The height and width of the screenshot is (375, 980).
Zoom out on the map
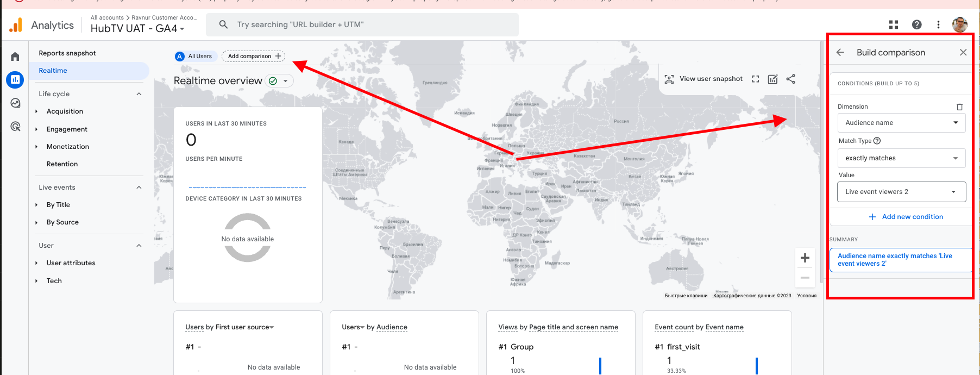(x=805, y=278)
